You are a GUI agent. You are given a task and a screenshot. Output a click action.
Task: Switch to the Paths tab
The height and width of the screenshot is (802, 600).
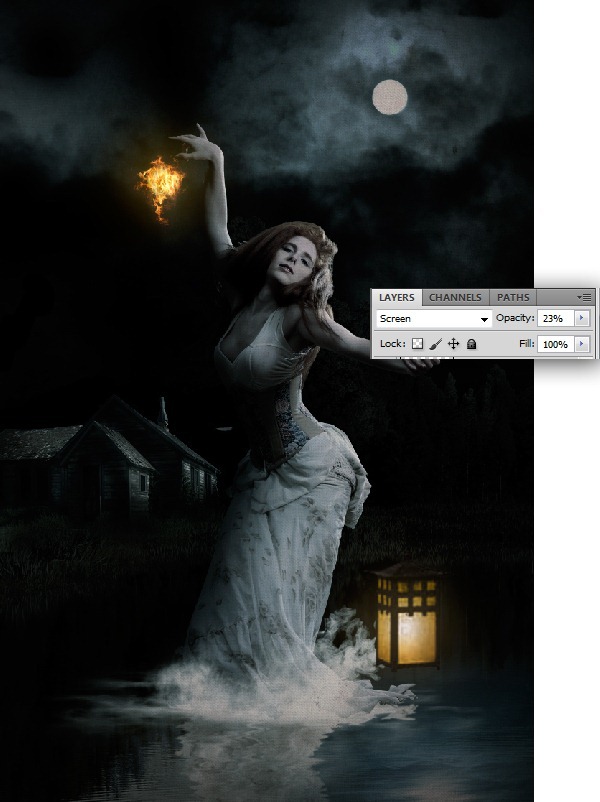point(513,298)
